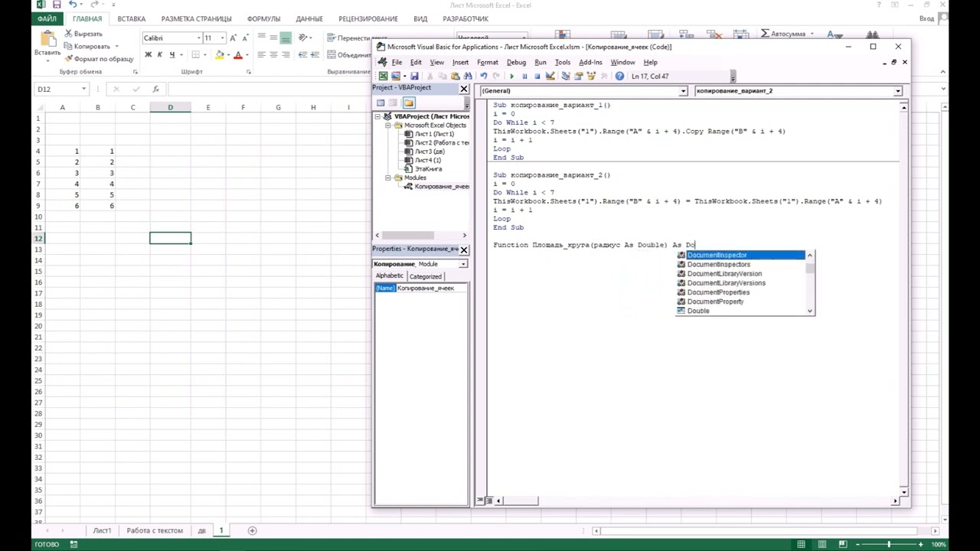980x551 pixels.
Task: Select sheet tab Лист1
Action: [102, 530]
